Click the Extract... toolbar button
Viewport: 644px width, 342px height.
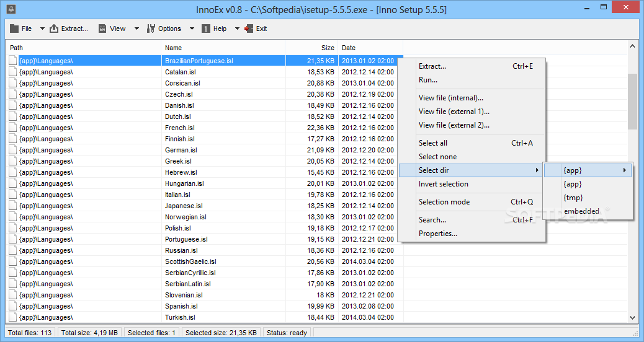point(69,28)
